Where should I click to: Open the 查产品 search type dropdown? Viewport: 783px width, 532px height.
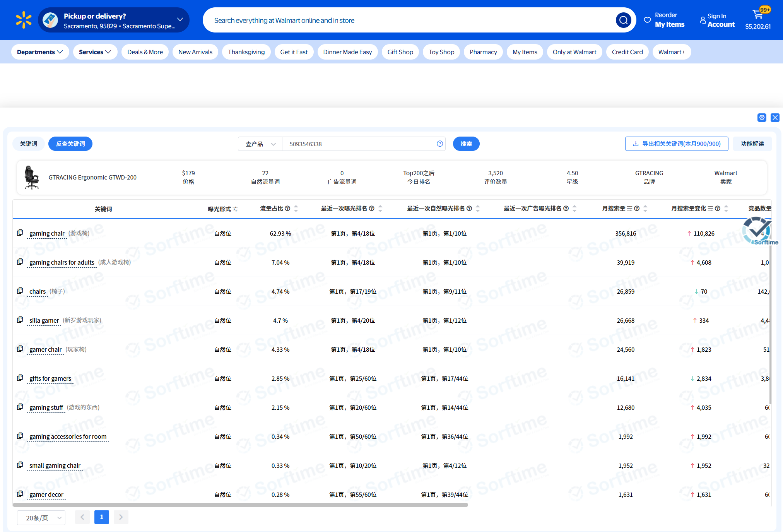point(260,144)
